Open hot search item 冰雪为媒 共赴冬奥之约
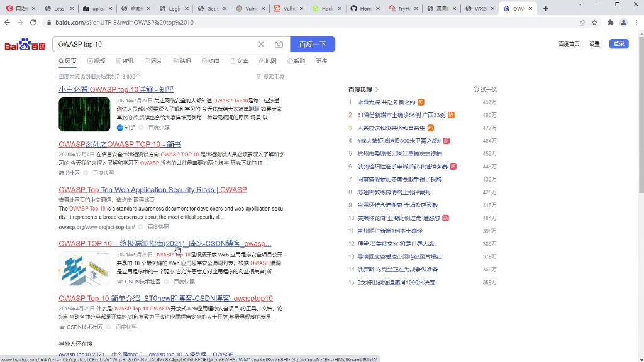Image resolution: width=644 pixels, height=362 pixels. [386, 102]
